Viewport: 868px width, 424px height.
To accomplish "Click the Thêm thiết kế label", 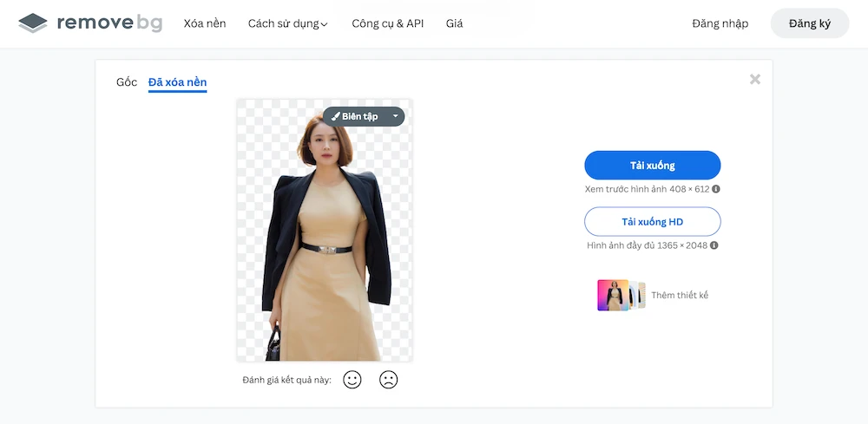I will coord(680,295).
